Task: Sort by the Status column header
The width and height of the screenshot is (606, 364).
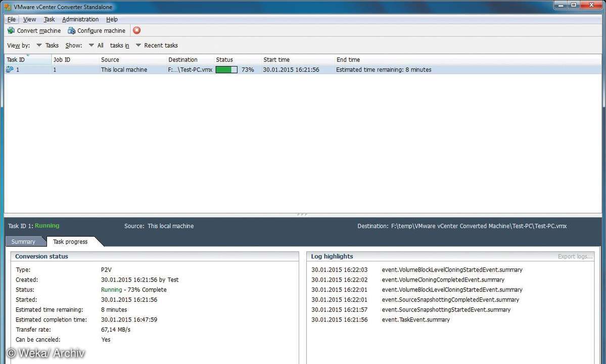Action: (238, 60)
